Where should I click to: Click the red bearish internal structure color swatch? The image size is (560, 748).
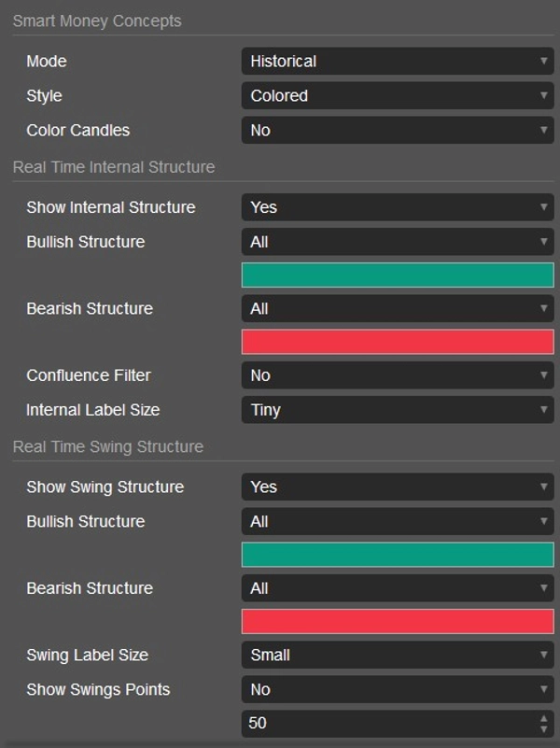point(397,342)
